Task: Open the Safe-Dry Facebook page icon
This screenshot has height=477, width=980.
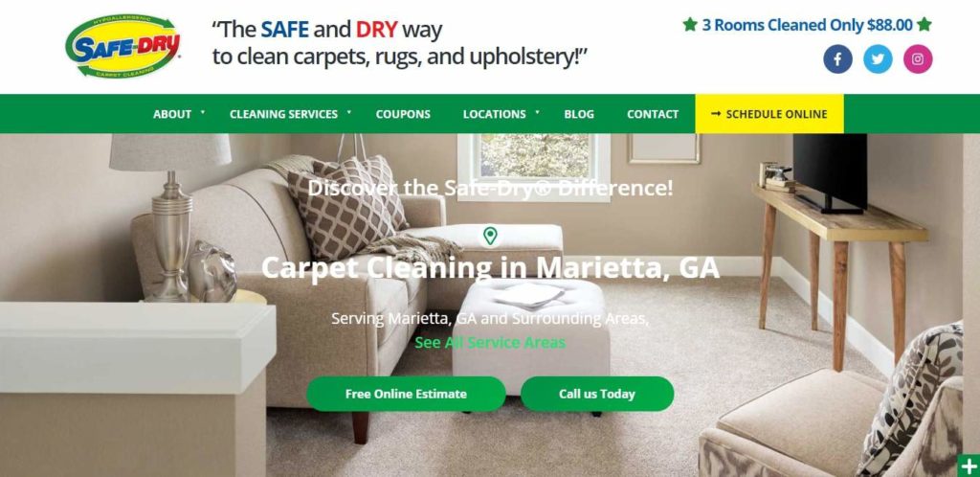Action: coord(837,59)
